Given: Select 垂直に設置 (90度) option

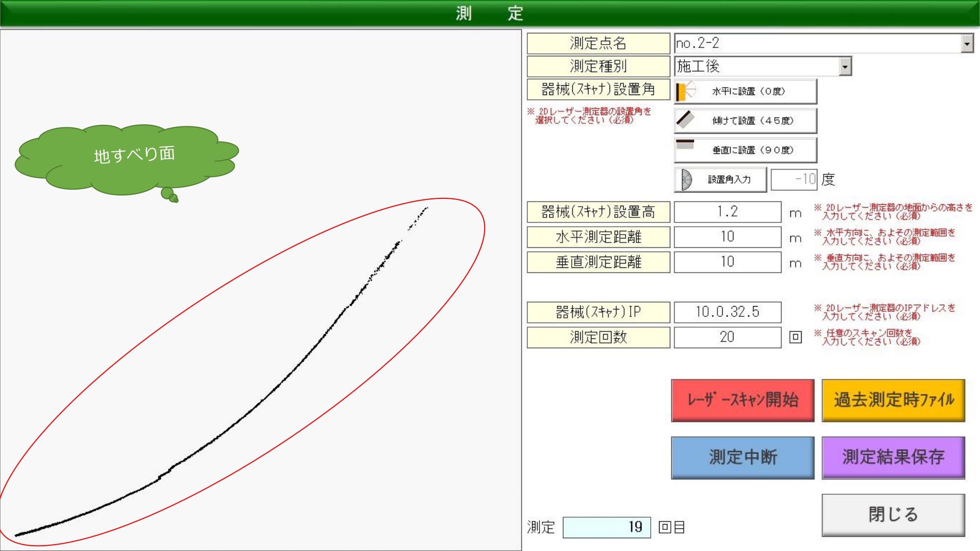Looking at the screenshot, I should click(x=752, y=150).
